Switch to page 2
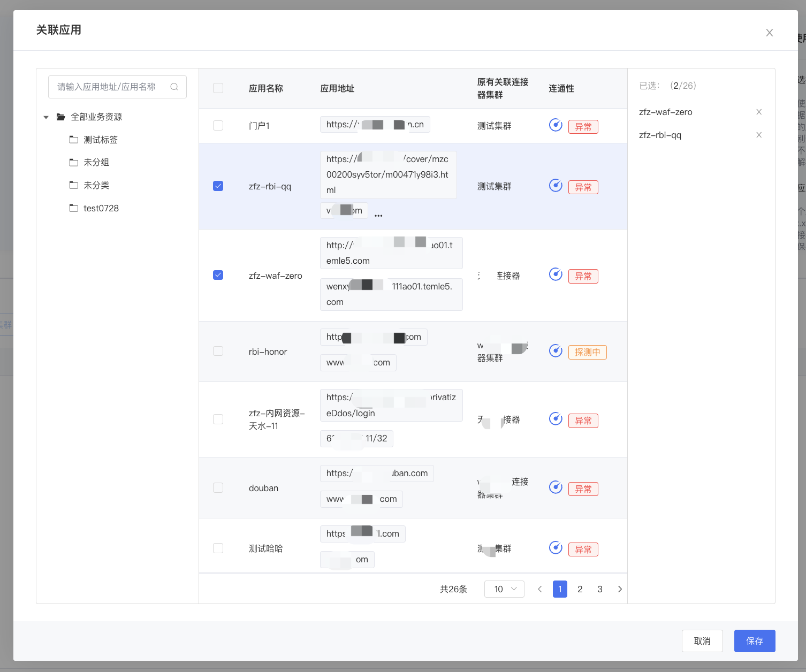 580,589
